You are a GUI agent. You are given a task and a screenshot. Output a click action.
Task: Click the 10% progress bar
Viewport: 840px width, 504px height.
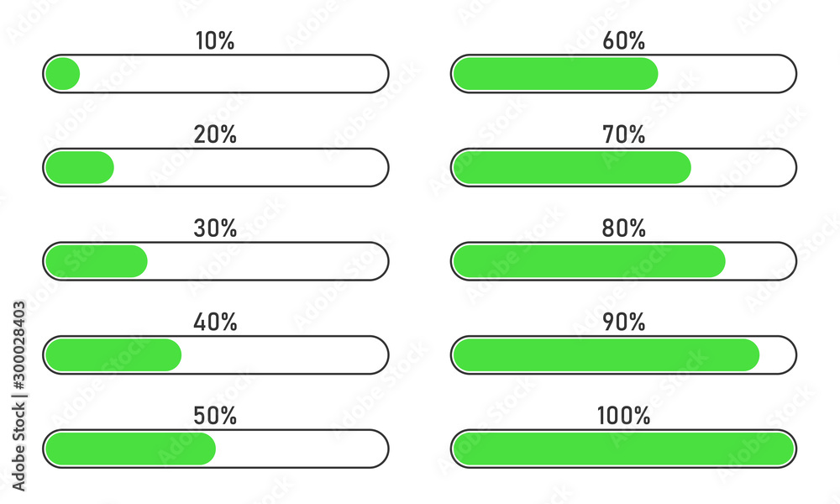215,73
